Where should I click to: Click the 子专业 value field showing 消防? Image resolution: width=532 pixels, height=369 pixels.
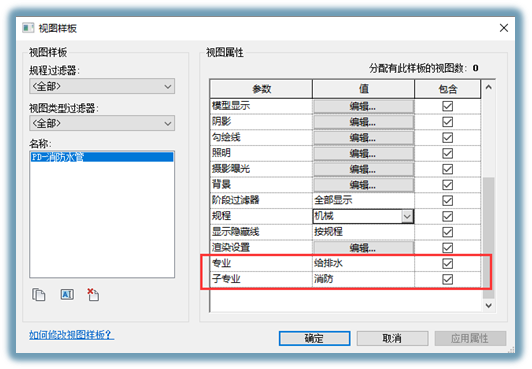[x=363, y=279]
